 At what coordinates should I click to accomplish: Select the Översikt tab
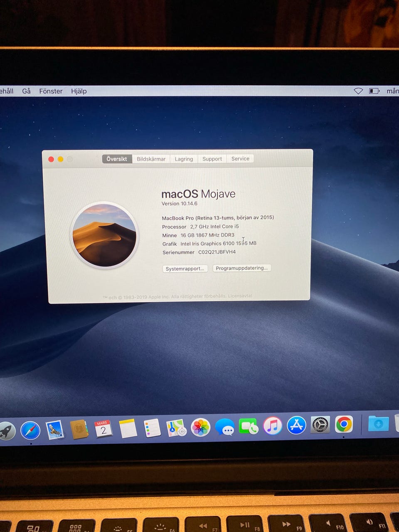(117, 159)
